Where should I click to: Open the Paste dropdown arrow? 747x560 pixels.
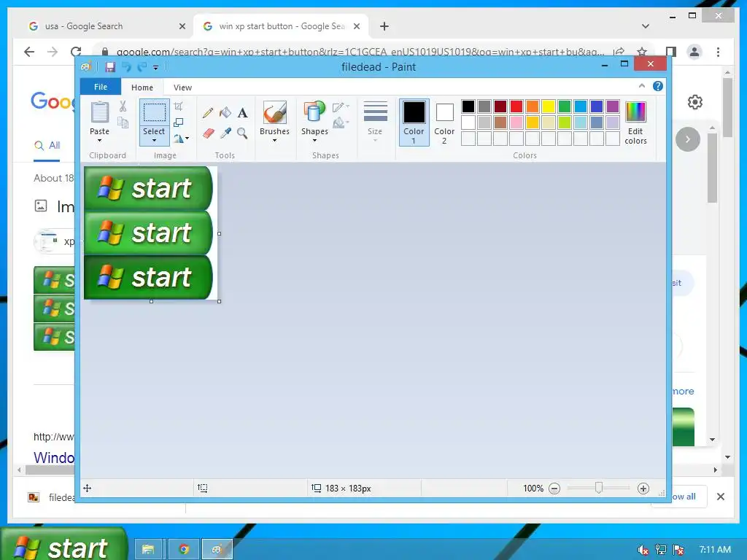(99, 141)
